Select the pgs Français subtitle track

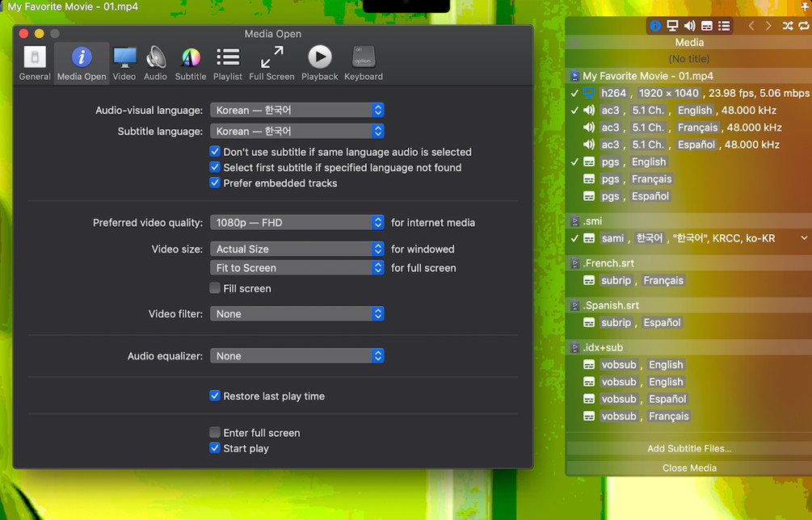pos(688,179)
